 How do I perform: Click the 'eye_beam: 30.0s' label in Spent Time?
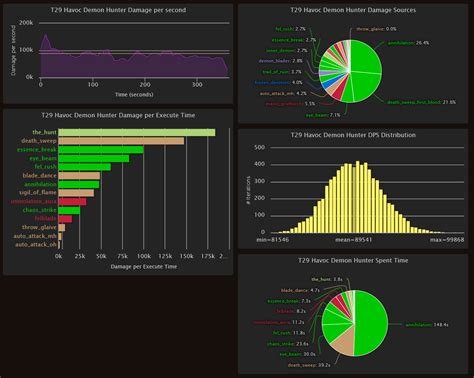(x=297, y=354)
